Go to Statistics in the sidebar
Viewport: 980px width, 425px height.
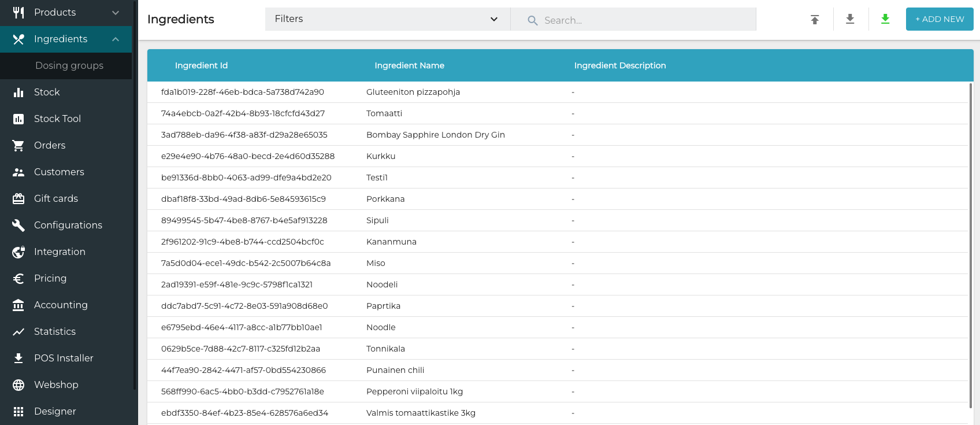coord(55,332)
